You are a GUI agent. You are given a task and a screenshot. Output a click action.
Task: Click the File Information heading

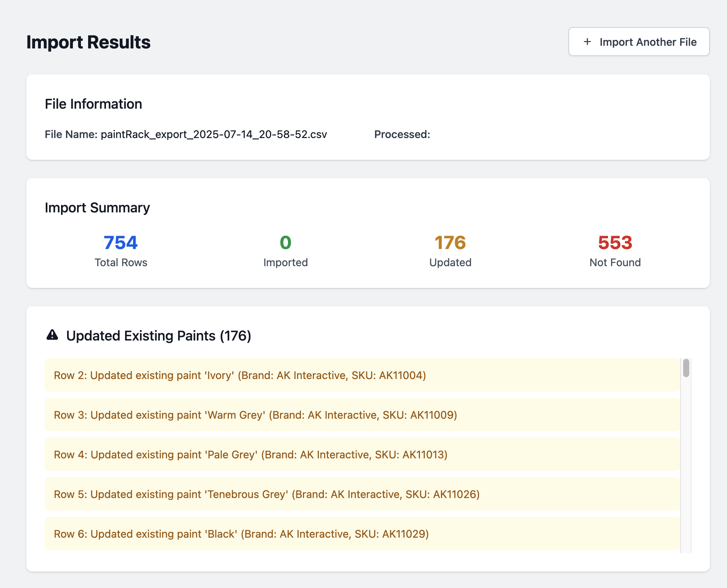click(93, 104)
